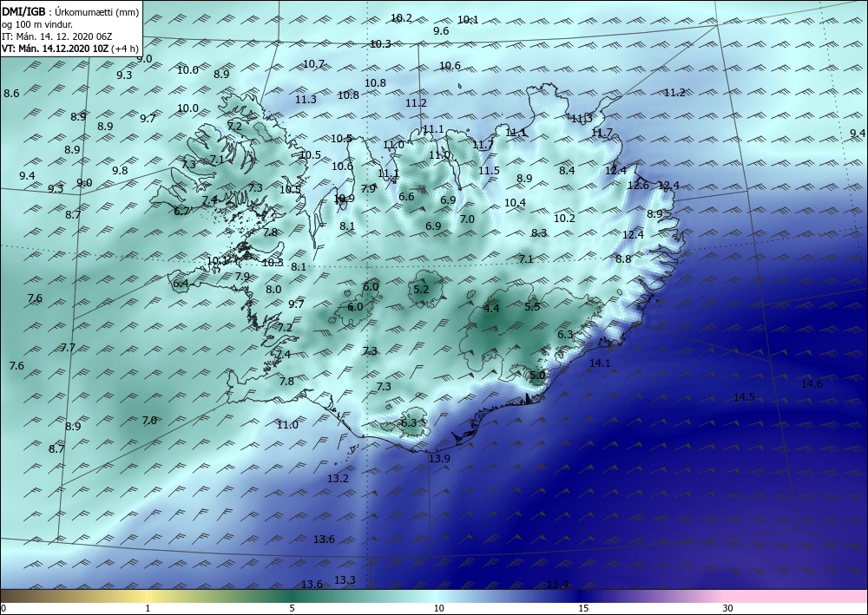
Task: Click the map value 9.6
Action: click(441, 31)
